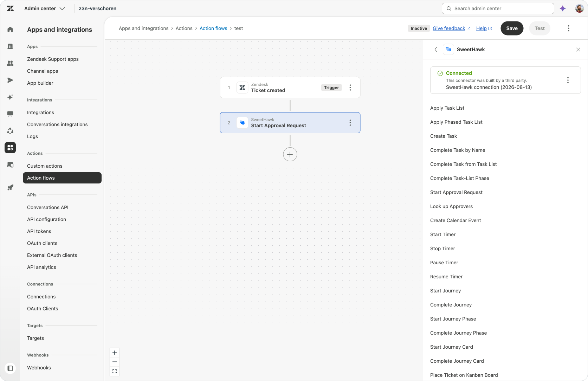Click the Zendesk icon in Ticket created step
Screen dimensions: 588x381
point(243,88)
